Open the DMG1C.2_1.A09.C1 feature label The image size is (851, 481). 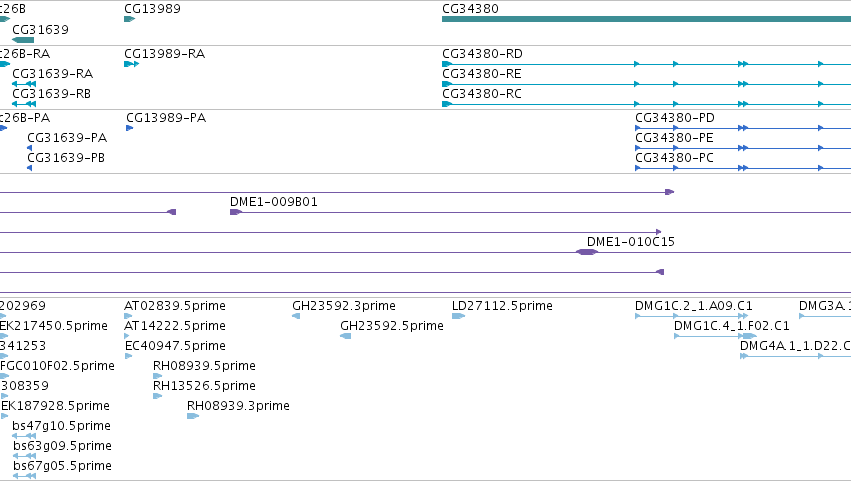point(694,306)
